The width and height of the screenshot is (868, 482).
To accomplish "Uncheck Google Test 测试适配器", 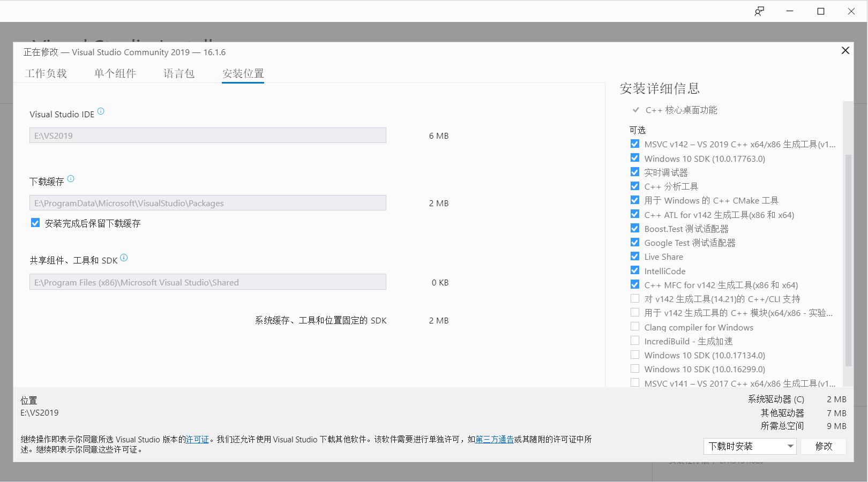I will pos(635,243).
